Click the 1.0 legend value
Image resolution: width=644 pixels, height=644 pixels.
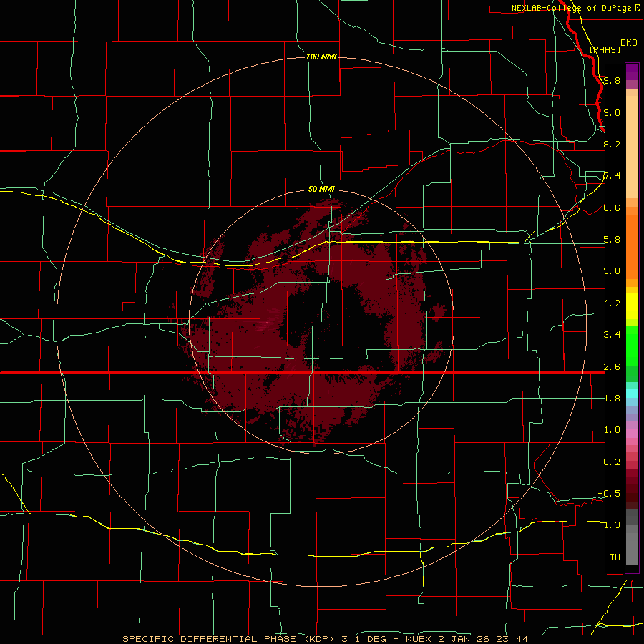pos(612,430)
